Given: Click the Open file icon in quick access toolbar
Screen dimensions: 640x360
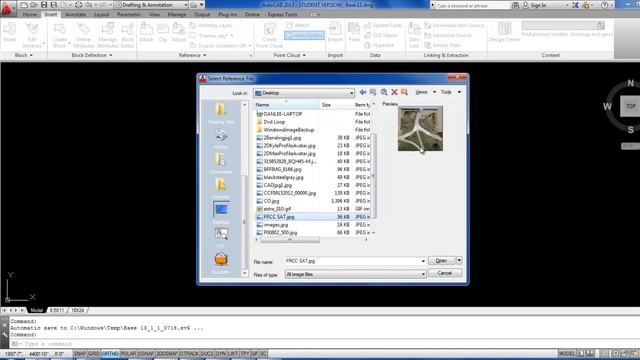Looking at the screenshot, I should click(34, 5).
